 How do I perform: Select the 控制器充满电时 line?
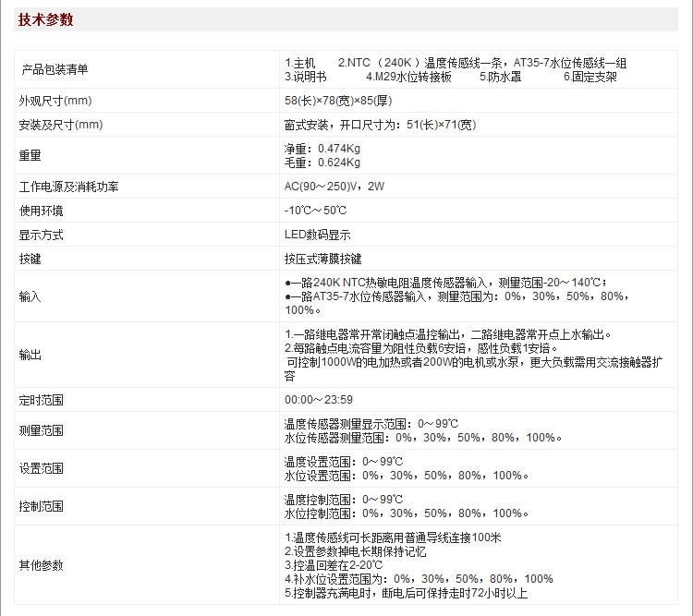[x=407, y=593]
